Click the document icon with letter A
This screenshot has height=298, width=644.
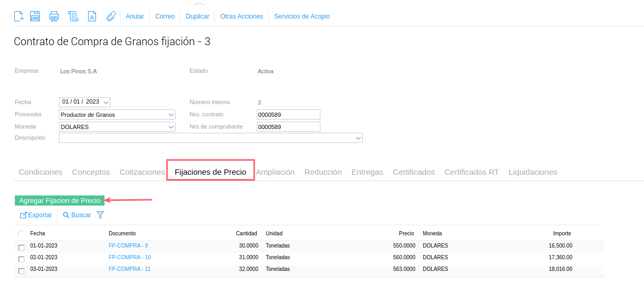pyautogui.click(x=92, y=16)
